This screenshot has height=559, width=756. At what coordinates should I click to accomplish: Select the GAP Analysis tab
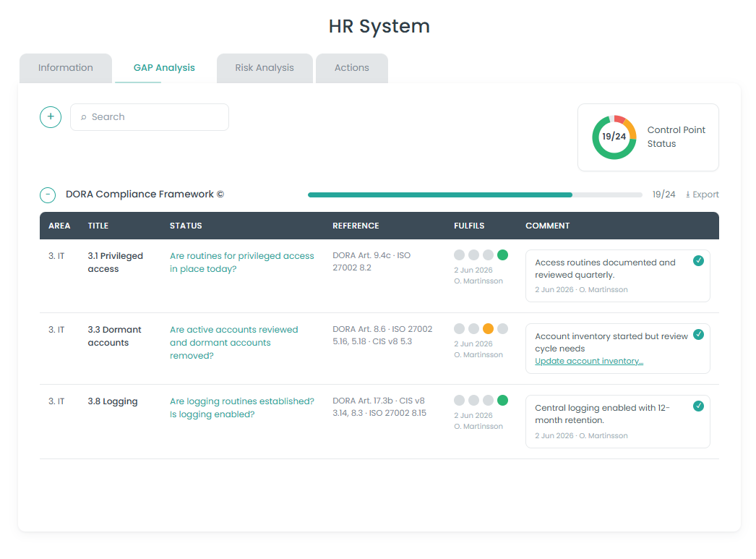coord(164,68)
